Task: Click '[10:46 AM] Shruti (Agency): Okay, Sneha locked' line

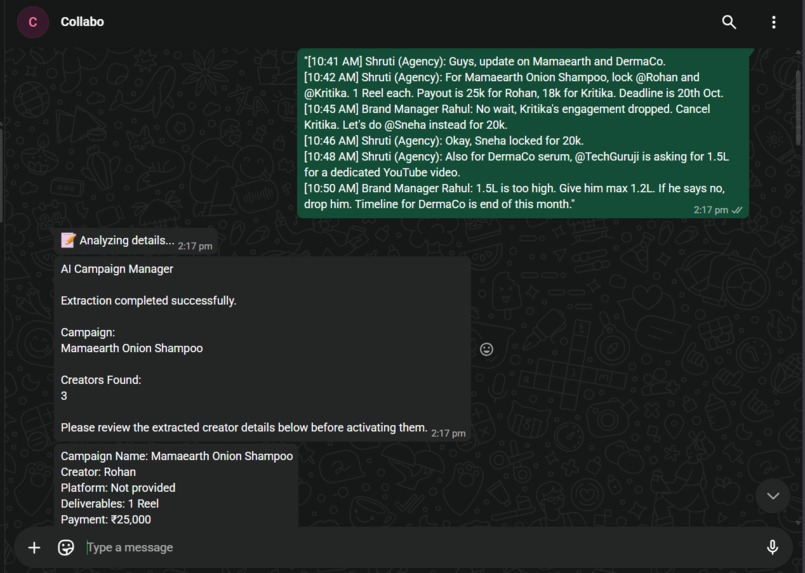Action: 444,141
